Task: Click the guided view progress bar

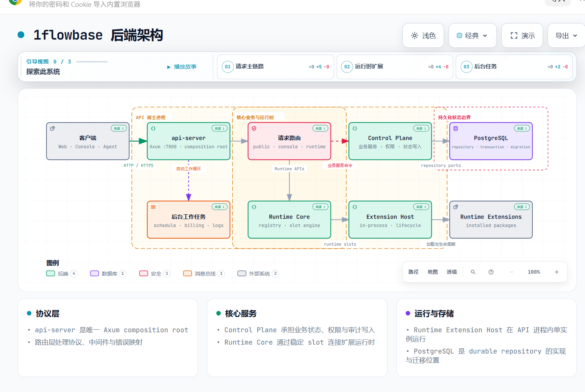Action: [x=92, y=62]
